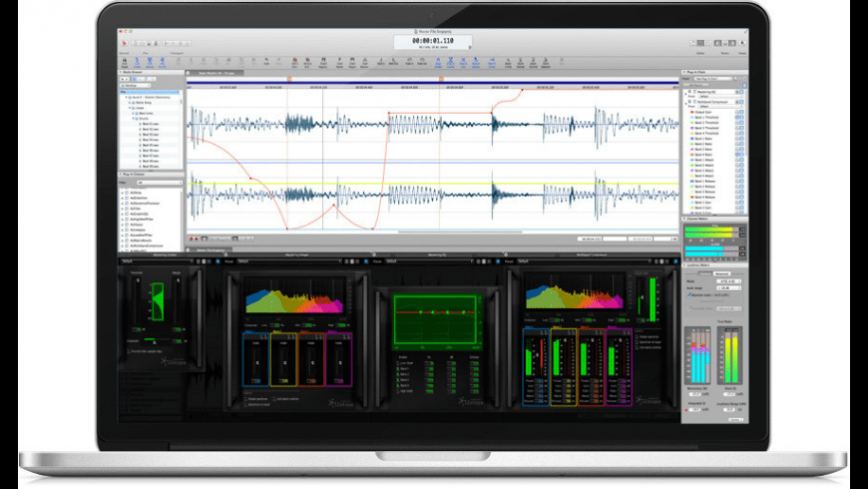
Task: Collapse the Loops folder in Media Browser
Action: point(130,108)
